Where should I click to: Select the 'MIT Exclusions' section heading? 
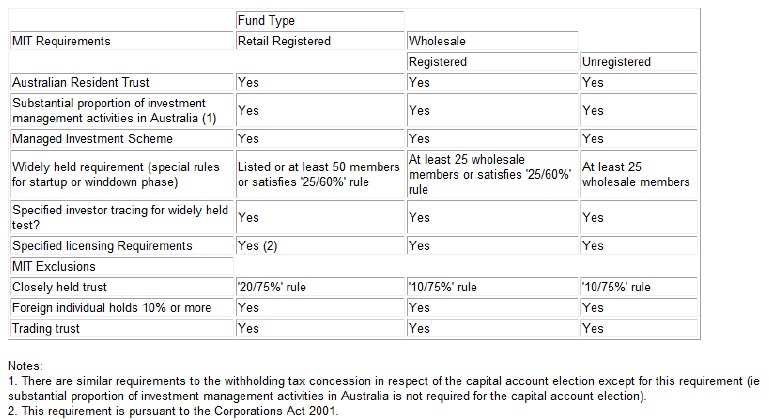coord(122,266)
